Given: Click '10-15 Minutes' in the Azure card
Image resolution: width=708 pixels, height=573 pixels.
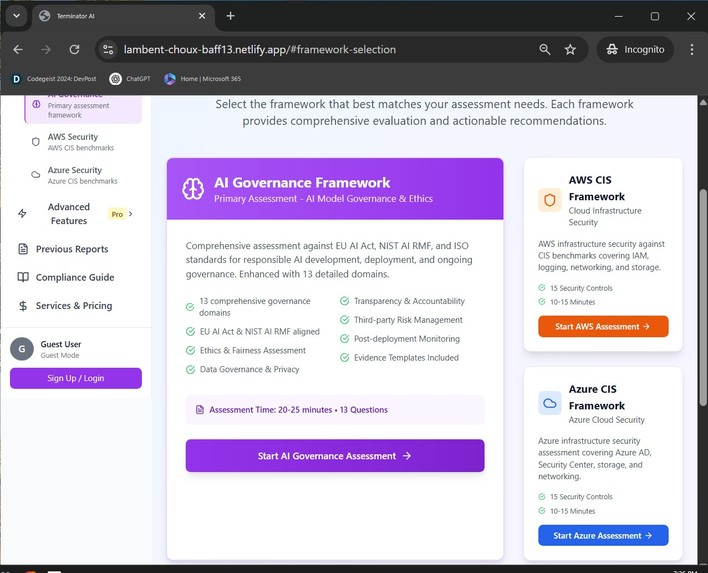Looking at the screenshot, I should click(573, 511).
